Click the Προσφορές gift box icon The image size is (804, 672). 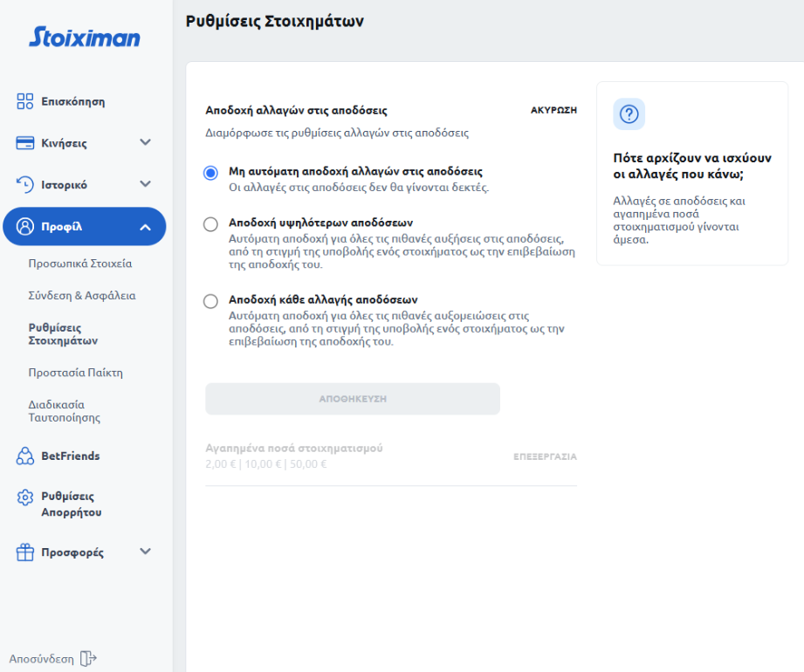pos(25,552)
